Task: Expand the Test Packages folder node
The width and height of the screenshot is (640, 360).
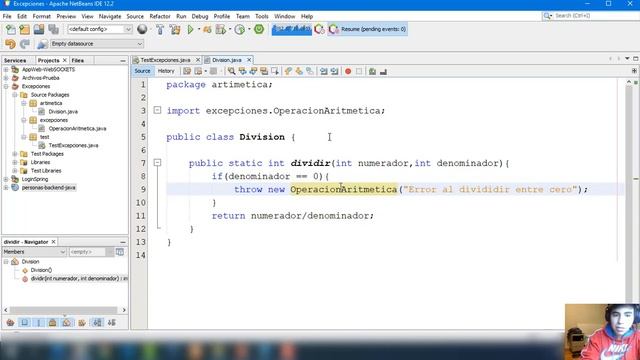Action: [15, 154]
